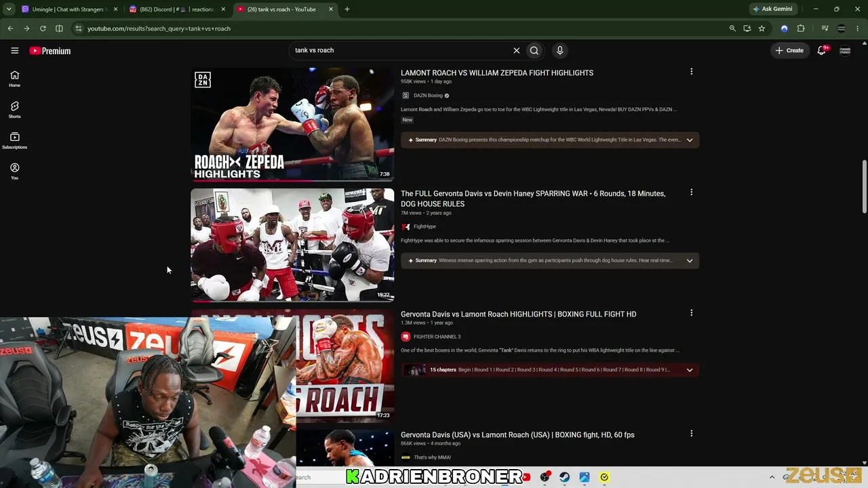Screen dimensions: 868x488
Task: Expand the FightHype sparring video summary
Action: pos(690,260)
